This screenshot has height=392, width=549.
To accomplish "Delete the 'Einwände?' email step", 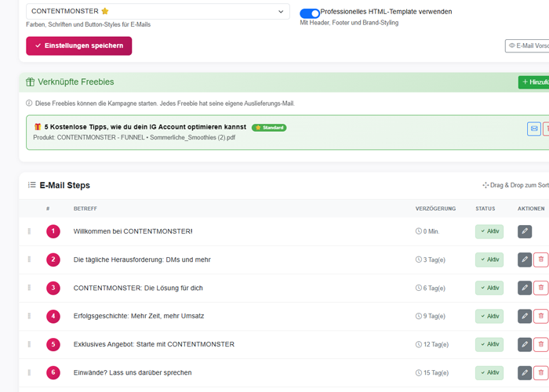I will tap(540, 372).
